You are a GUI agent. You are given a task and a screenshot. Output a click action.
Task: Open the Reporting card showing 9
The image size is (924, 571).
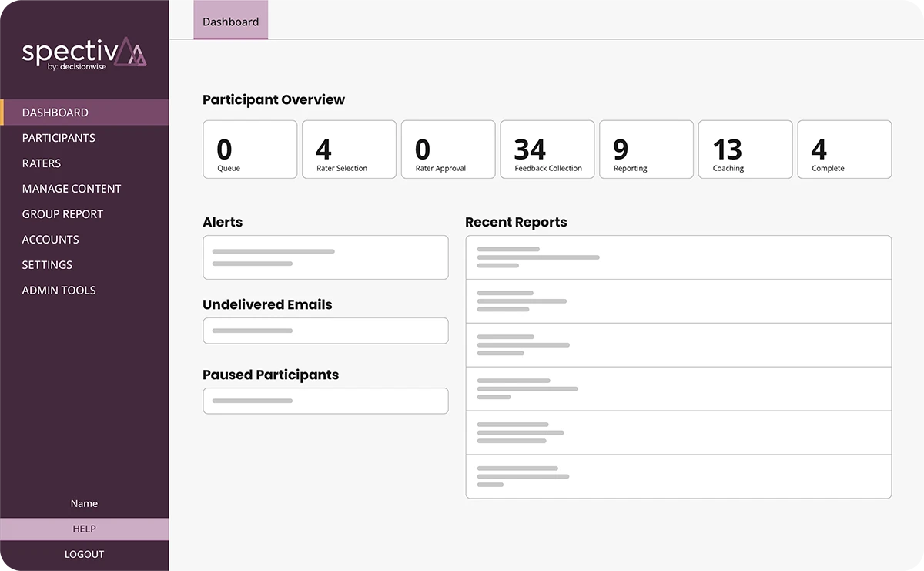647,149
